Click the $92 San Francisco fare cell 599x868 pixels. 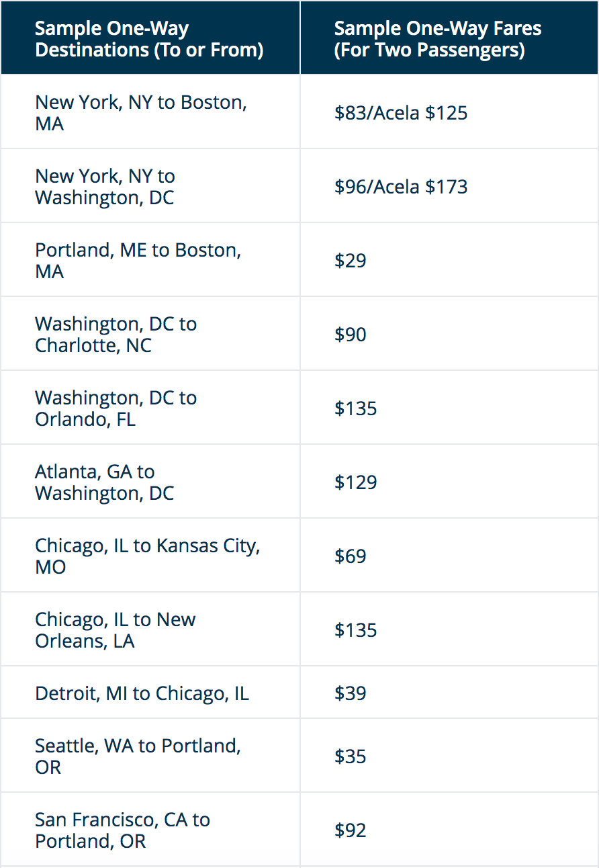pyautogui.click(x=351, y=830)
